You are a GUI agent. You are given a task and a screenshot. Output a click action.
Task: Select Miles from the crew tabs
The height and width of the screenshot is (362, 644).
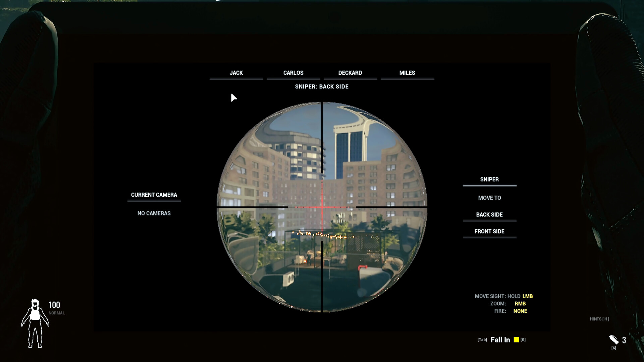[407, 73]
